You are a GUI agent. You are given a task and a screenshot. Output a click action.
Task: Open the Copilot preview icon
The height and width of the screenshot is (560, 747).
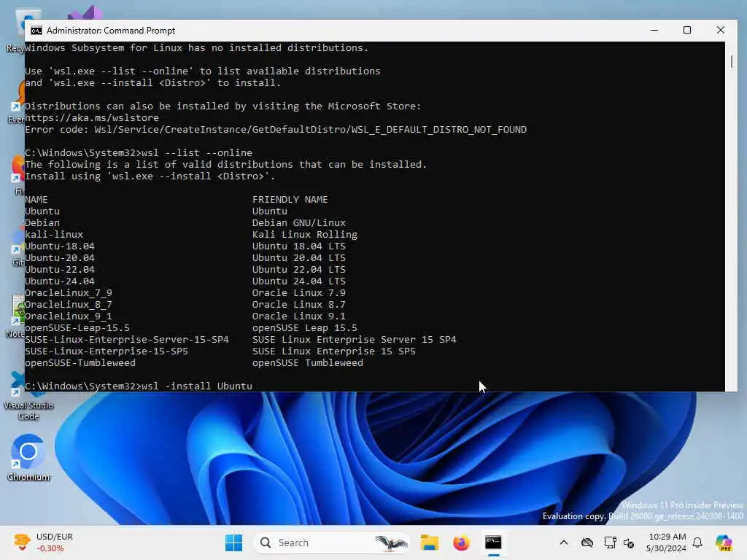click(724, 542)
